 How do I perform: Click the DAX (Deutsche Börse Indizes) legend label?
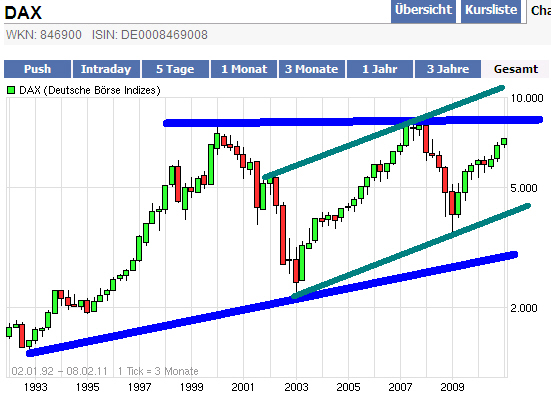[90, 90]
